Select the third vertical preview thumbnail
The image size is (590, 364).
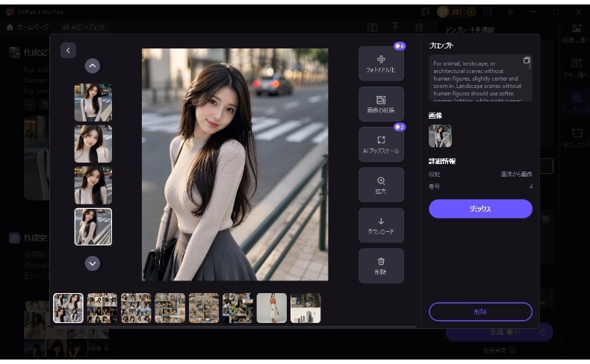tap(93, 185)
